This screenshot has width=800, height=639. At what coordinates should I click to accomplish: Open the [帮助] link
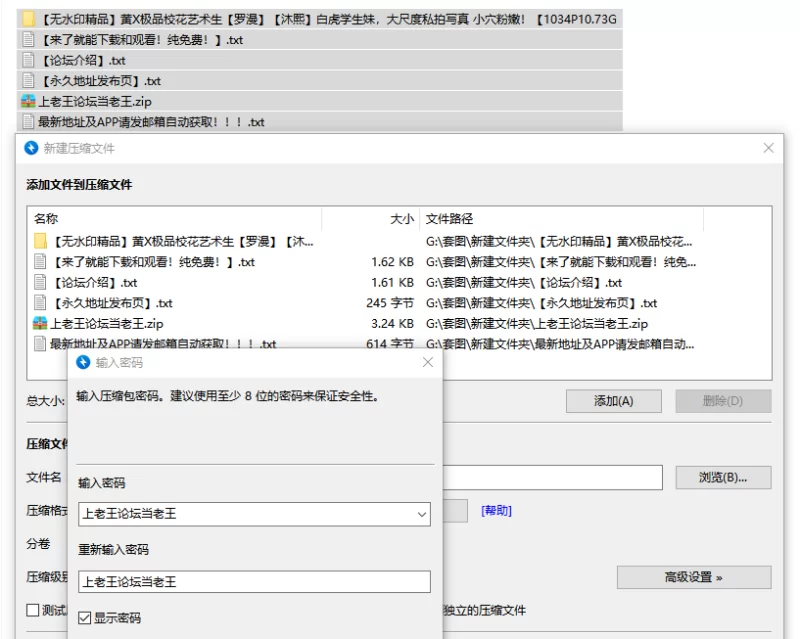(496, 510)
